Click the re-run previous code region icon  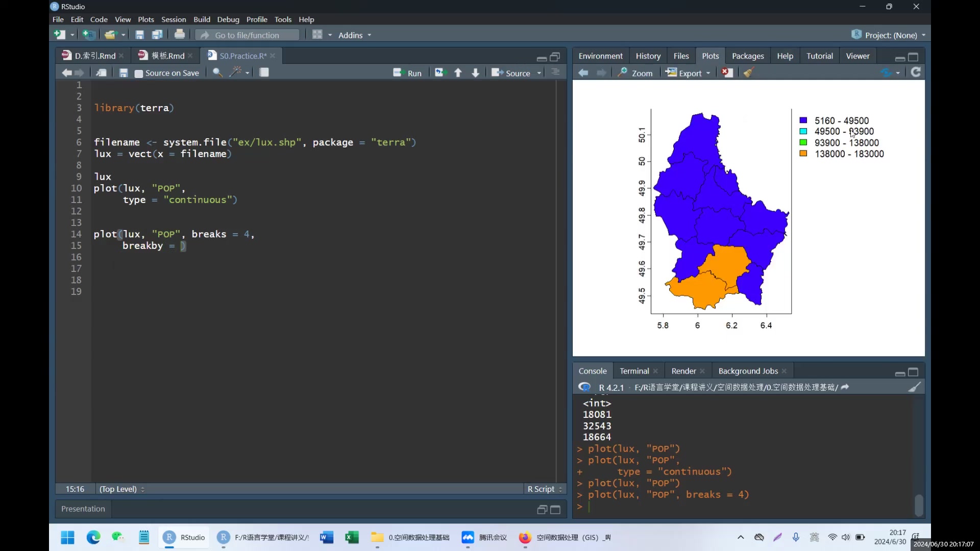pyautogui.click(x=440, y=73)
